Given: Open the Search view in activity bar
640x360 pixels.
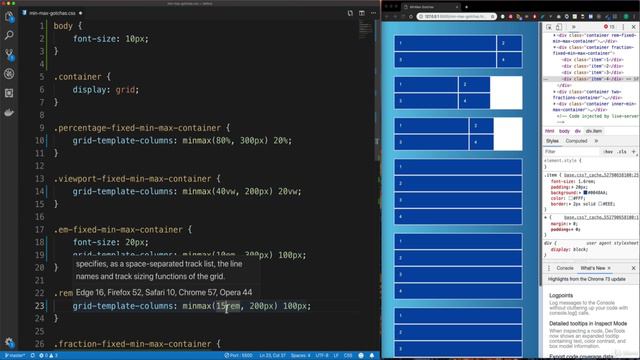Looking at the screenshot, I should (x=9, y=35).
